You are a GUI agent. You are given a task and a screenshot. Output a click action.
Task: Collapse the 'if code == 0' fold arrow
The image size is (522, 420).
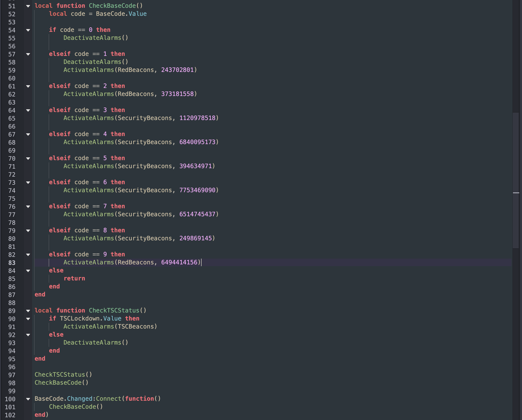(x=28, y=30)
